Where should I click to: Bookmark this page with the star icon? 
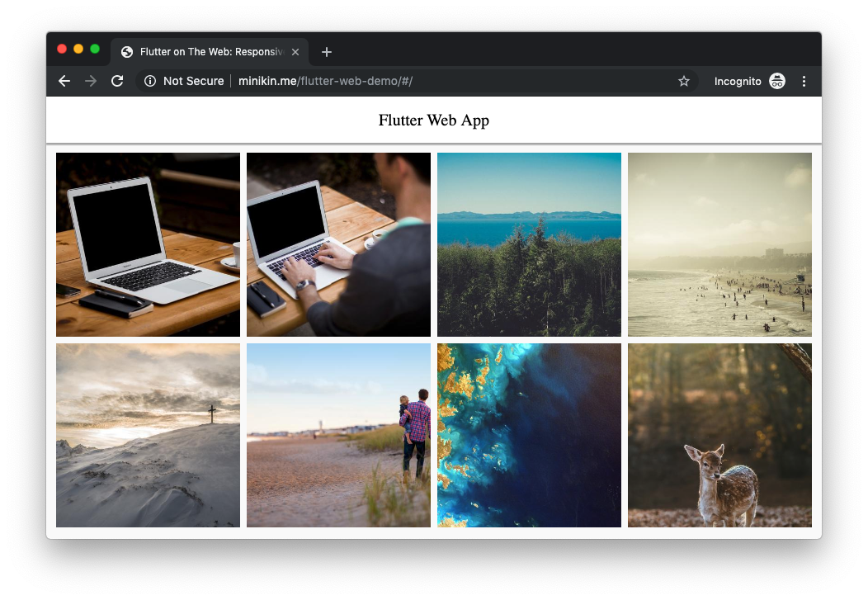pos(683,81)
